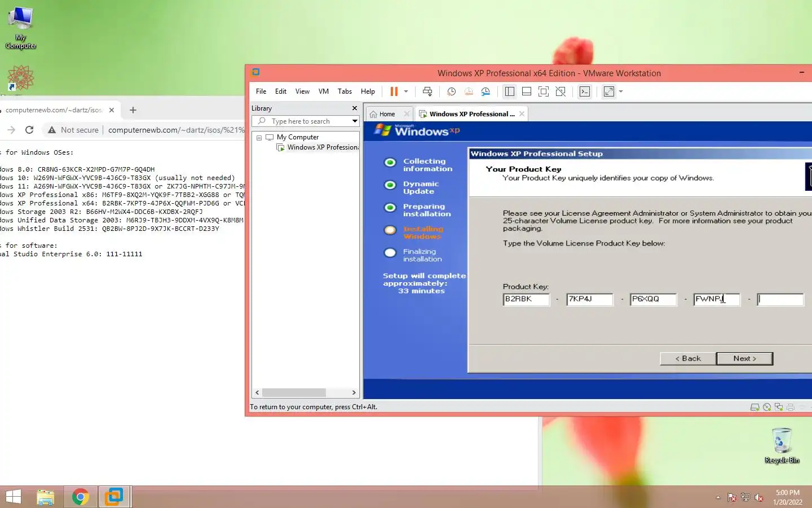Click the Back button in XP Setup
The width and height of the screenshot is (812, 508).
tap(688, 358)
